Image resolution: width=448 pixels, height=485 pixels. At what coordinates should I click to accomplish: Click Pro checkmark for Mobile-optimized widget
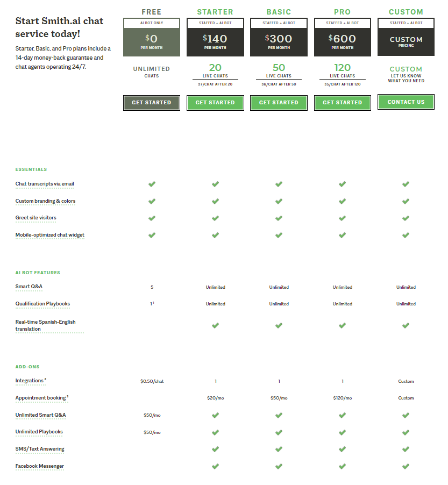coord(342,235)
